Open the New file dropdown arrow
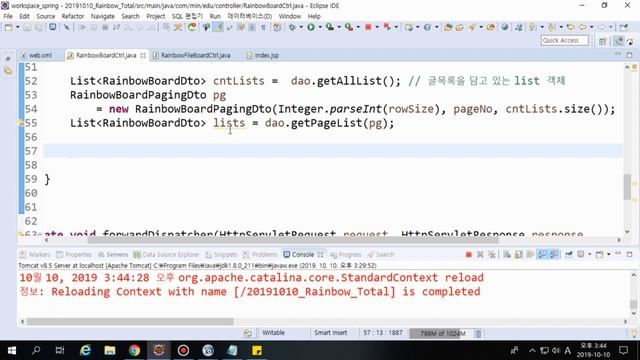 click(18, 27)
